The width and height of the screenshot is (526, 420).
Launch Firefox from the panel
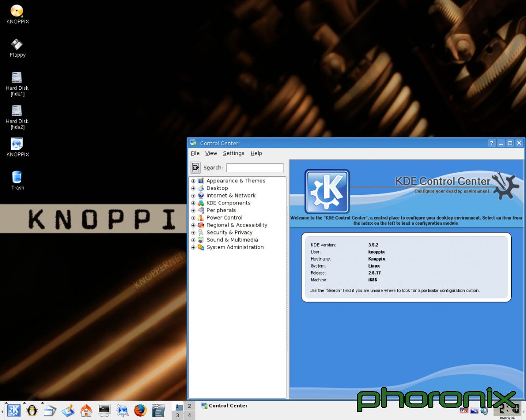(140, 410)
